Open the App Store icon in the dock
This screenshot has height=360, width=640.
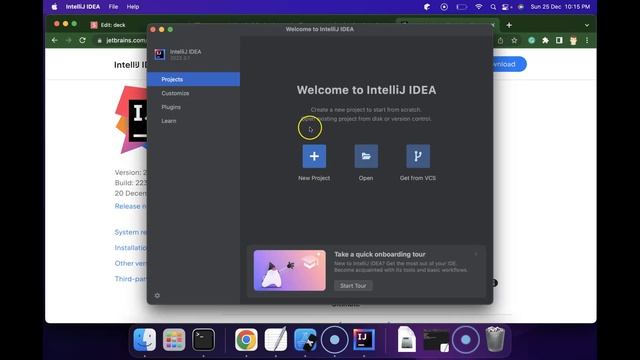coord(305,340)
